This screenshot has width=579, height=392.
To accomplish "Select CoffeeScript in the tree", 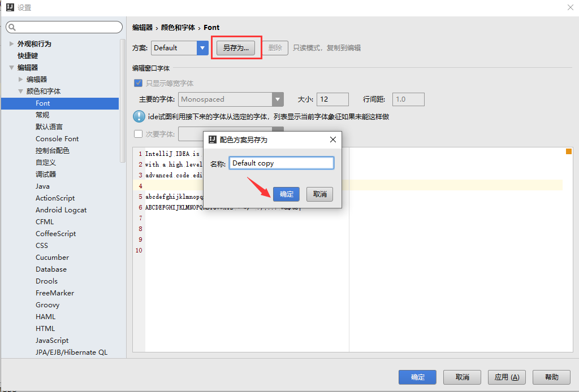I will pos(56,233).
